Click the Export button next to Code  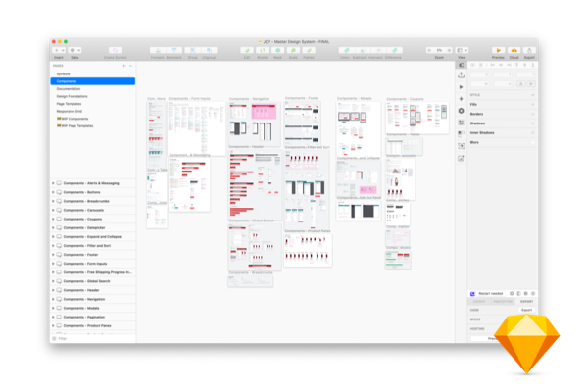pos(526,310)
